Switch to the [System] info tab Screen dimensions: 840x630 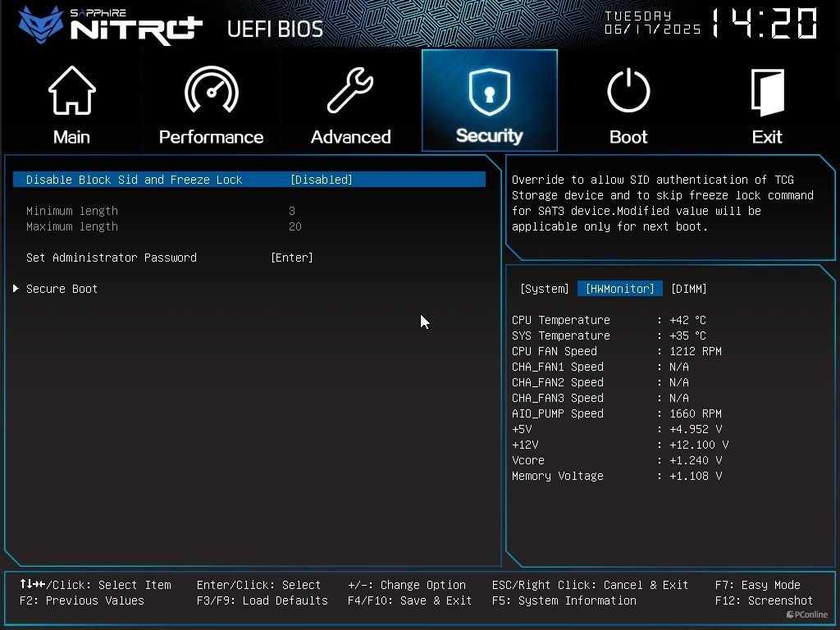(545, 289)
